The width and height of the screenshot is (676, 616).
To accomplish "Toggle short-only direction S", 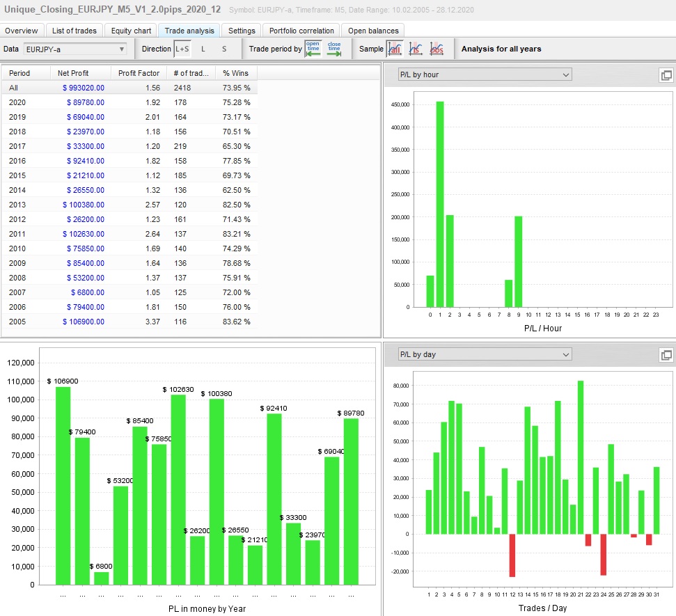I will (x=224, y=49).
